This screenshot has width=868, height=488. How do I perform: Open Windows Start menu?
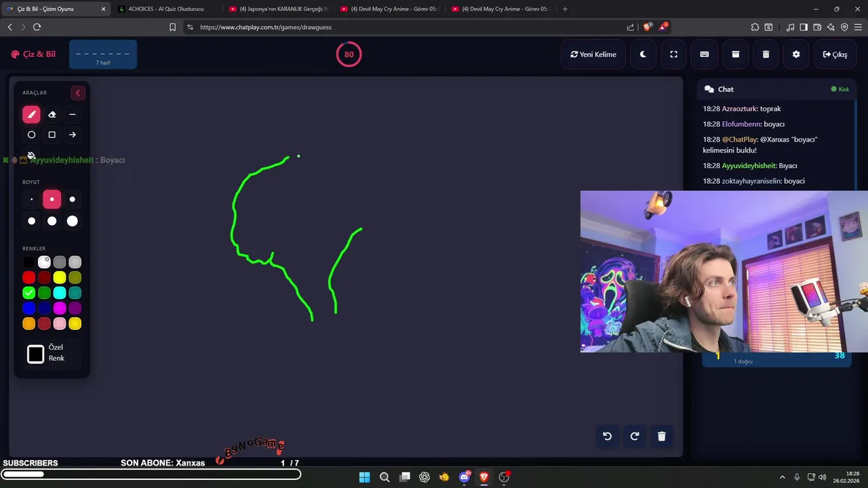tap(364, 477)
